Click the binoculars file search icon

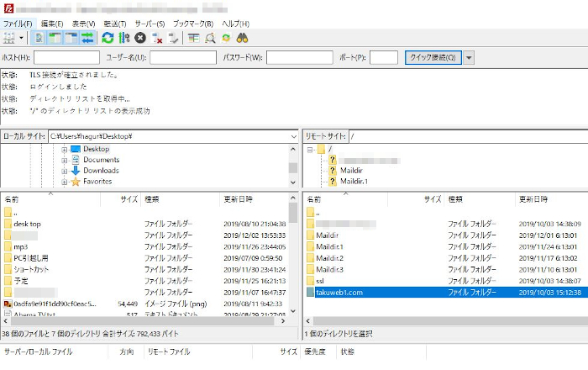coord(242,38)
